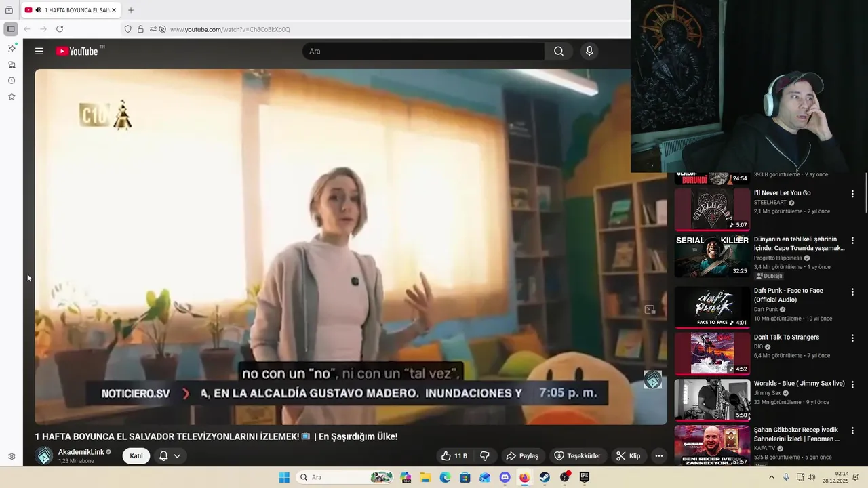Image resolution: width=868 pixels, height=488 pixels.
Task: Open the YouTube hamburger guide menu
Action: coord(39,52)
